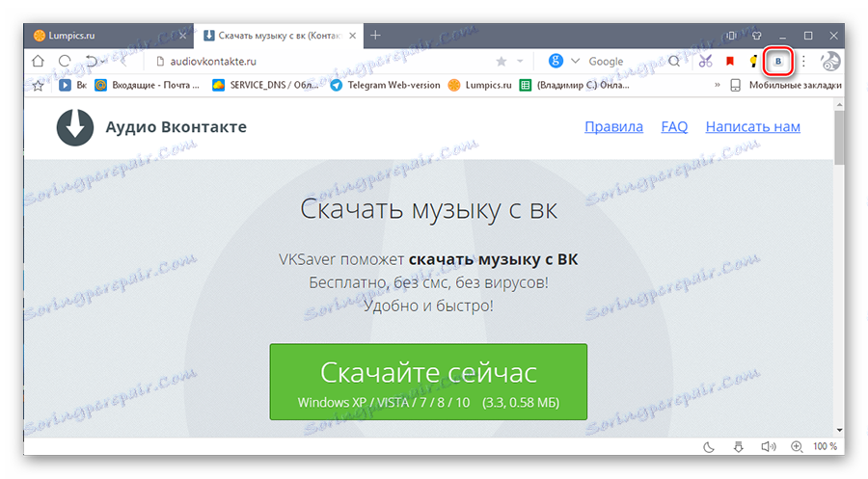Open the (Владимир С.) Онла... bookmark
This screenshot has height=479, width=868.
[x=575, y=85]
